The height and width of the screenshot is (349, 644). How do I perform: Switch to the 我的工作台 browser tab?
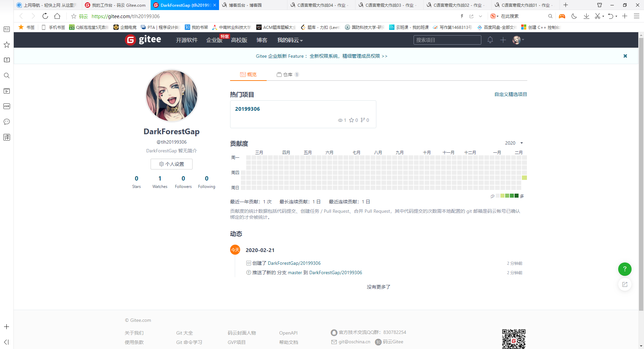(x=115, y=5)
